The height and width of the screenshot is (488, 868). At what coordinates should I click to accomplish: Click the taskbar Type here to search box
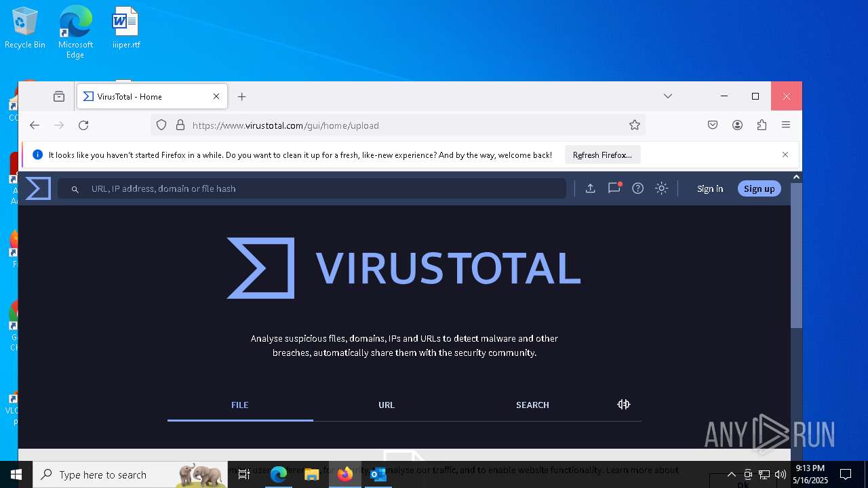[x=131, y=474]
